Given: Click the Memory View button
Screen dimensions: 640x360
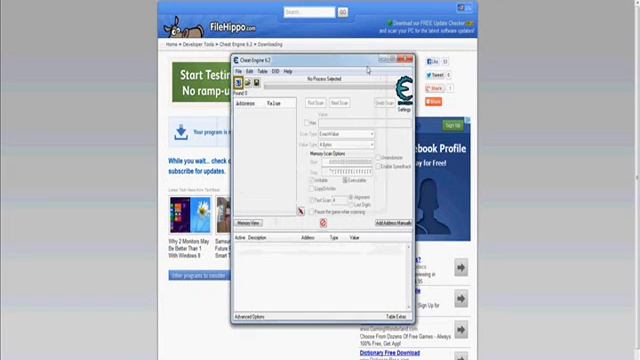Looking at the screenshot, I should pyautogui.click(x=248, y=223).
